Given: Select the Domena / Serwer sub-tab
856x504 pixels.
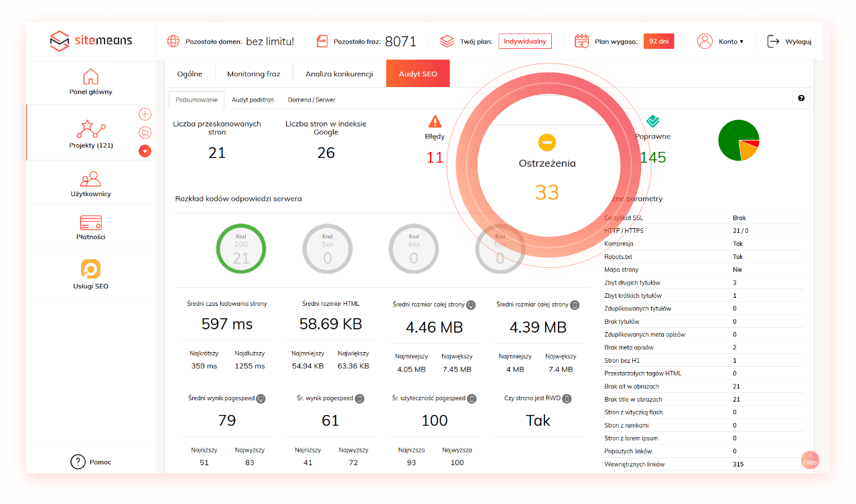Looking at the screenshot, I should pos(311,100).
